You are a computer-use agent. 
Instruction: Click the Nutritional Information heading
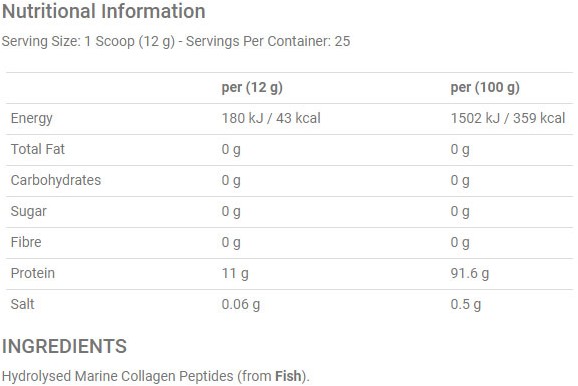click(x=104, y=11)
